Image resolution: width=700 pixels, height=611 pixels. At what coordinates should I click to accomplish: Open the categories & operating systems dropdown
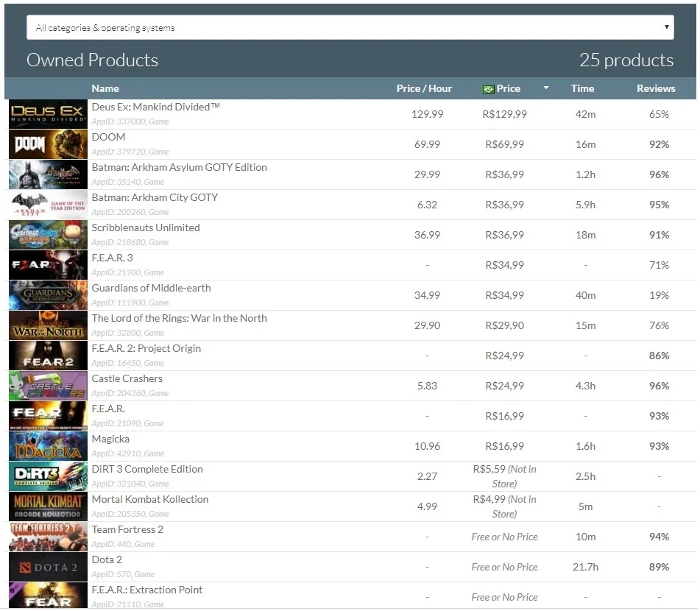pos(350,27)
